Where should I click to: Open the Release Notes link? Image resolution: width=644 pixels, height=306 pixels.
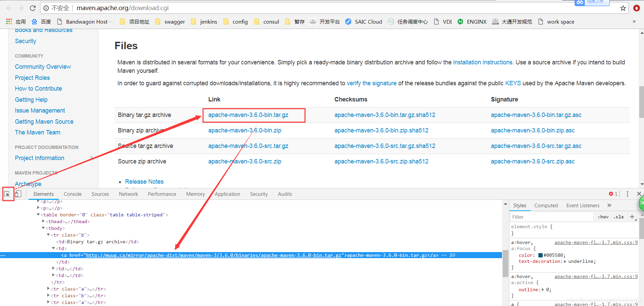tap(144, 182)
